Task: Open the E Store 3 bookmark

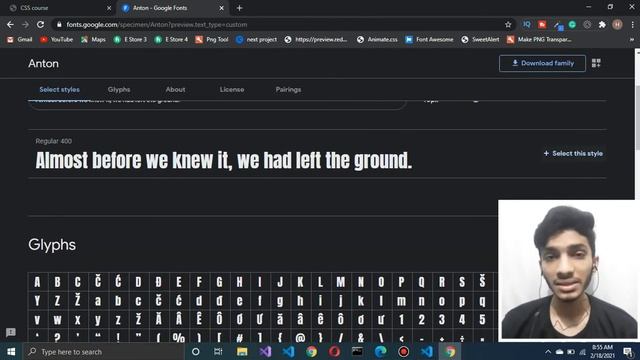Action: point(130,40)
